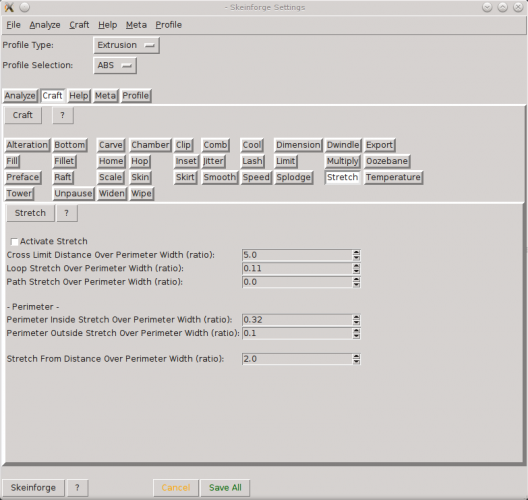Increase the Perimeter Inside Stretch spinner value
This screenshot has height=500, width=528.
point(357,317)
